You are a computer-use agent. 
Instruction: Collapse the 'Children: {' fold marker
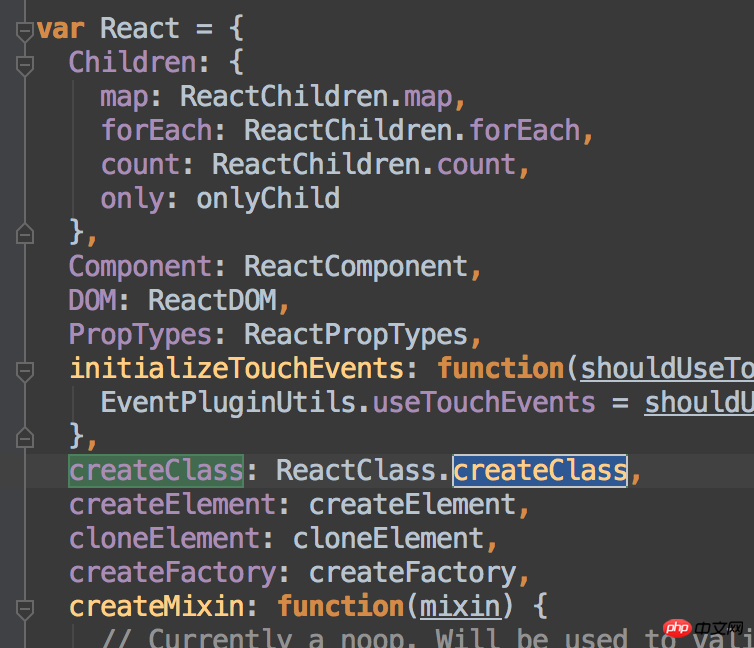tap(25, 65)
